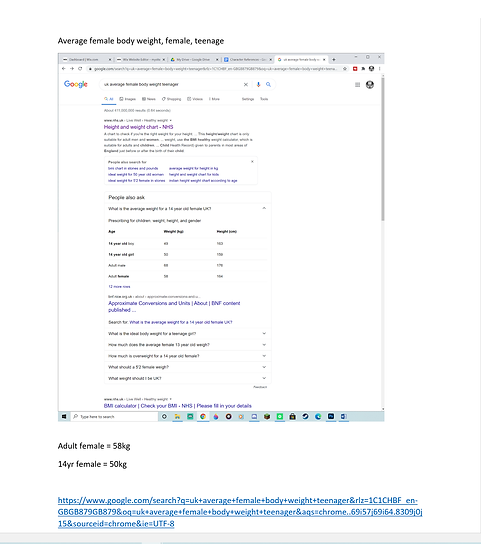Click the browser back arrow
The image size is (481, 544).
[x=64, y=69]
